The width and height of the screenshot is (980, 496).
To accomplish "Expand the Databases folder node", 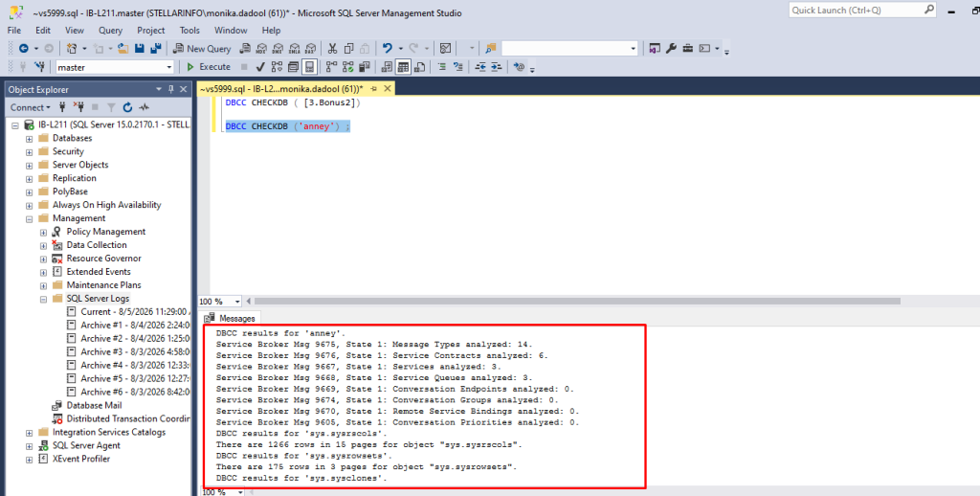I will [30, 138].
